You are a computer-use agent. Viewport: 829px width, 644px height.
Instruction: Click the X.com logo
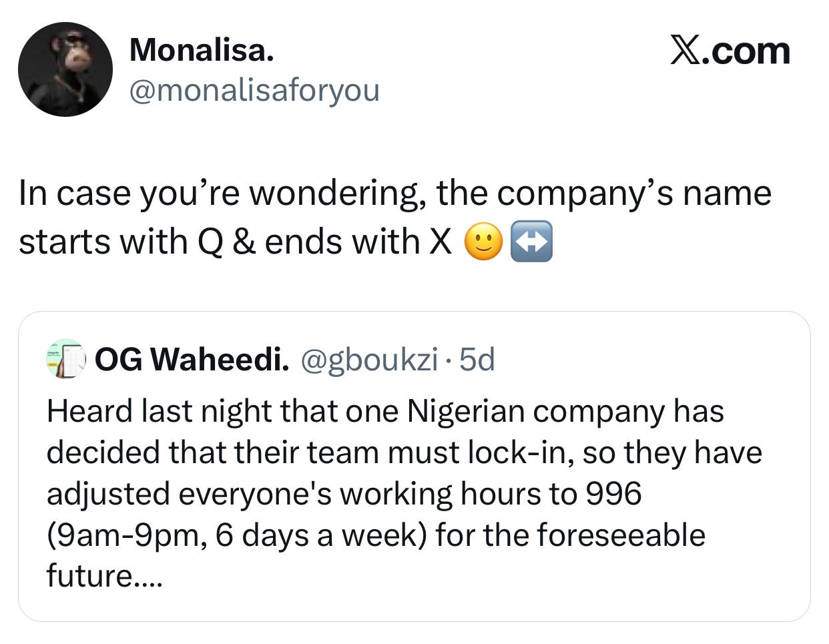click(x=730, y=51)
